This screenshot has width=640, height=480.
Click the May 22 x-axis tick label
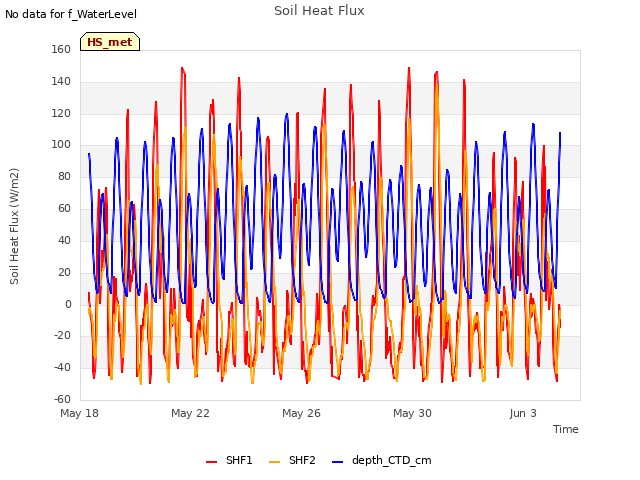pos(190,413)
